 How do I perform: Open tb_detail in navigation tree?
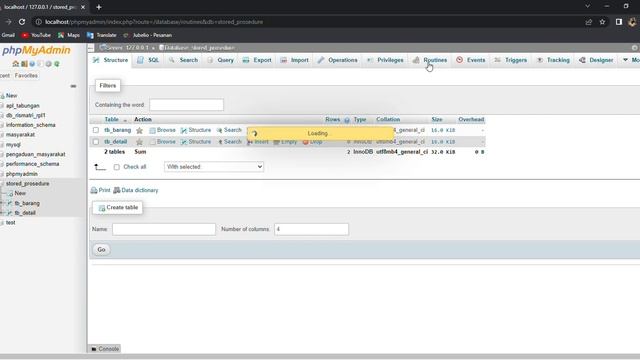click(25, 213)
